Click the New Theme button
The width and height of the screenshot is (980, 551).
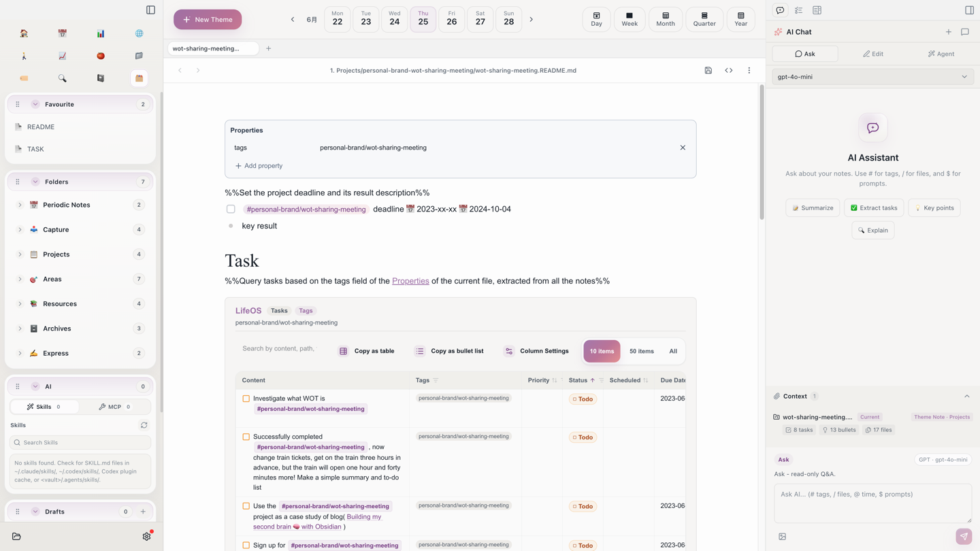point(208,20)
